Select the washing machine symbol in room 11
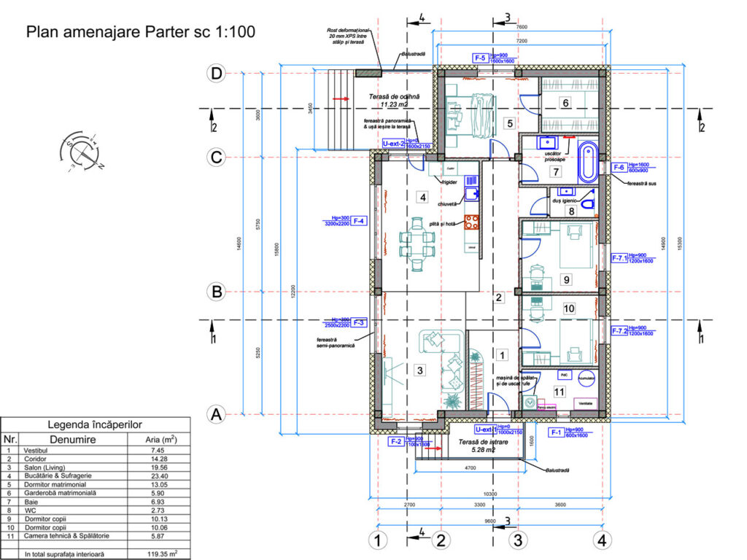 click(x=530, y=402)
